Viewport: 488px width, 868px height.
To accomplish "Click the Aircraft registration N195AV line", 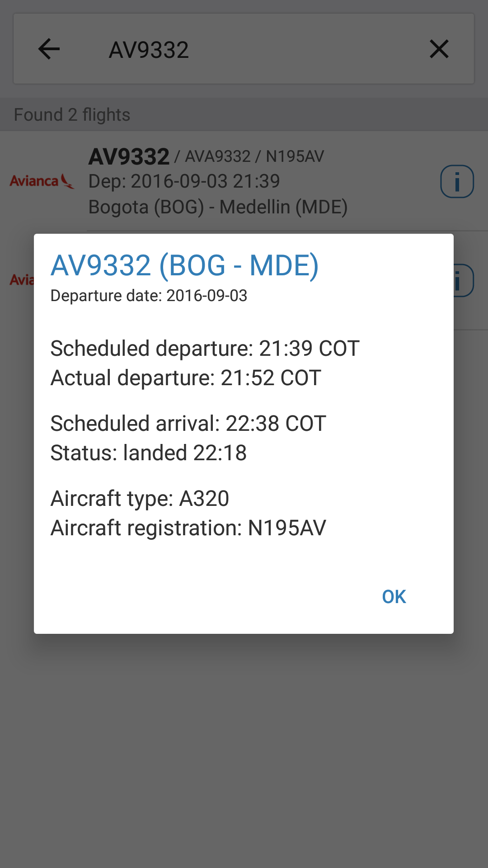I will [x=188, y=528].
